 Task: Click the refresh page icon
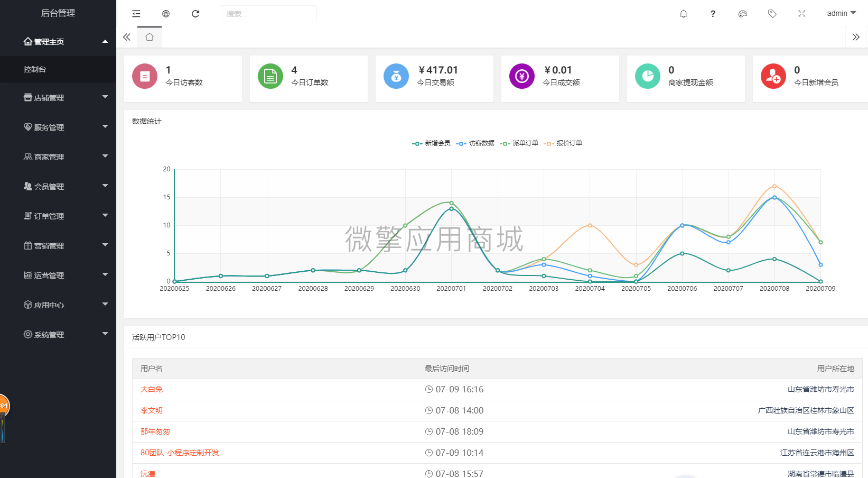click(195, 14)
